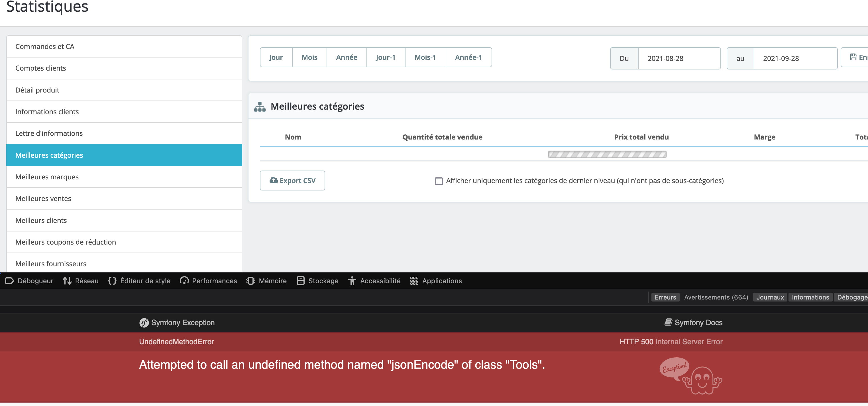Open the Stockage devtools panel
The width and height of the screenshot is (868, 406).
click(317, 281)
